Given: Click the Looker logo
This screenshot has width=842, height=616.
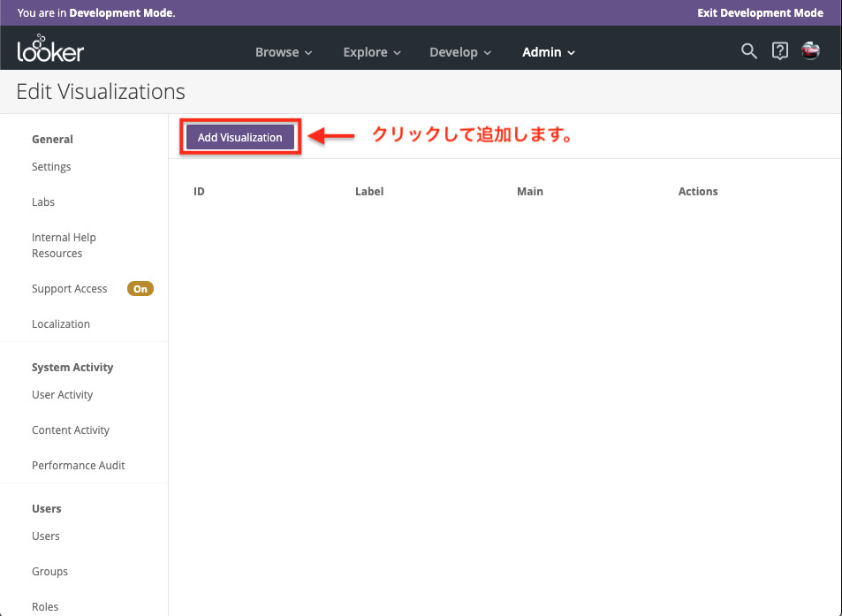Looking at the screenshot, I should pos(49,50).
